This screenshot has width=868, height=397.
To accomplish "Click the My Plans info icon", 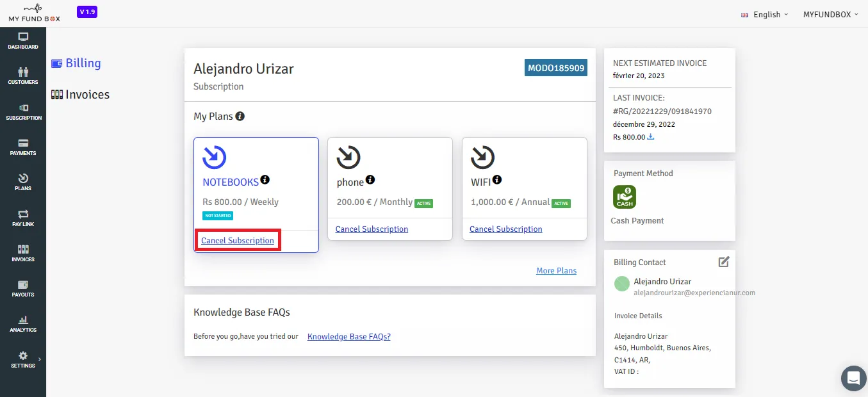I will tap(240, 117).
